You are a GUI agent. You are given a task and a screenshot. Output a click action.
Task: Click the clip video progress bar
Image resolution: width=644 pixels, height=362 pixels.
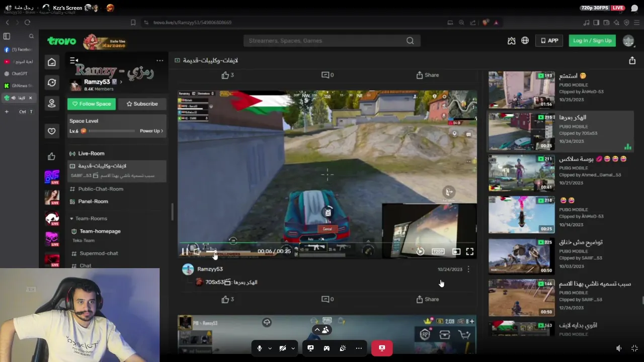(x=327, y=243)
